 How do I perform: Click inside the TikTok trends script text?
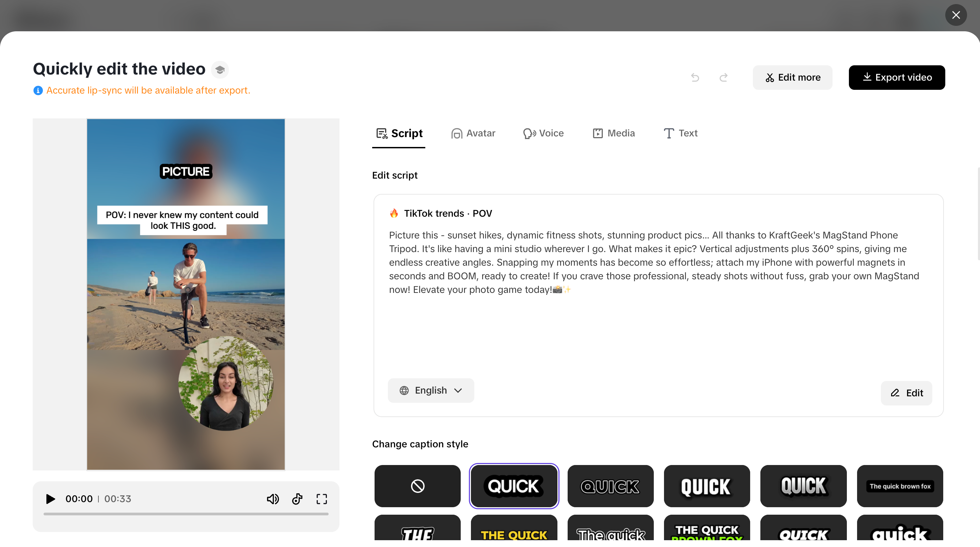click(647, 262)
